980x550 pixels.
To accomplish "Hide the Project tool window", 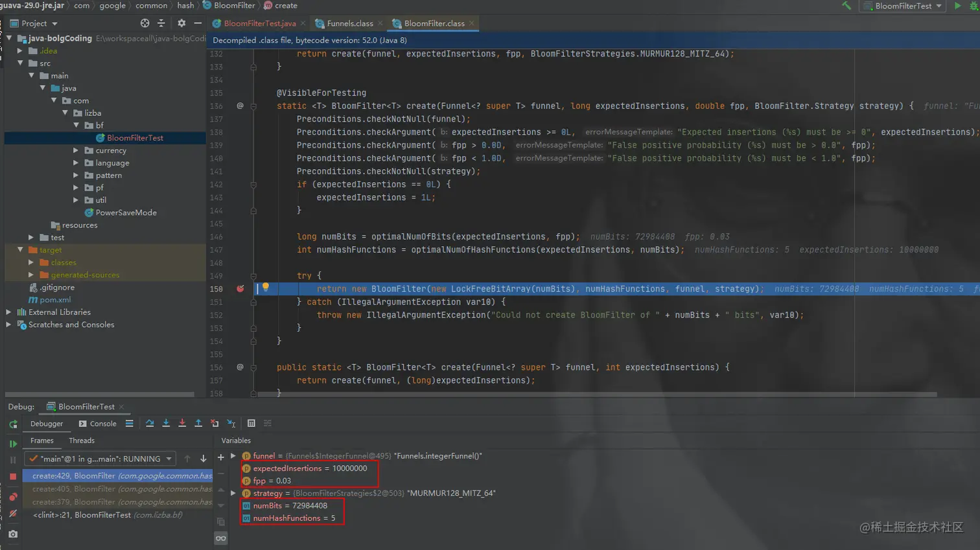I will 198,23.
